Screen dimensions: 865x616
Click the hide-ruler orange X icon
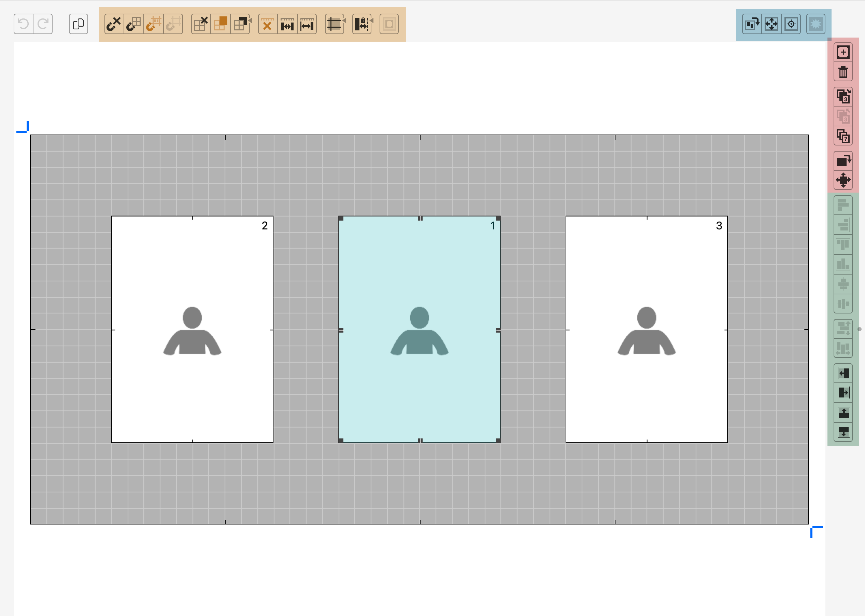coord(268,24)
